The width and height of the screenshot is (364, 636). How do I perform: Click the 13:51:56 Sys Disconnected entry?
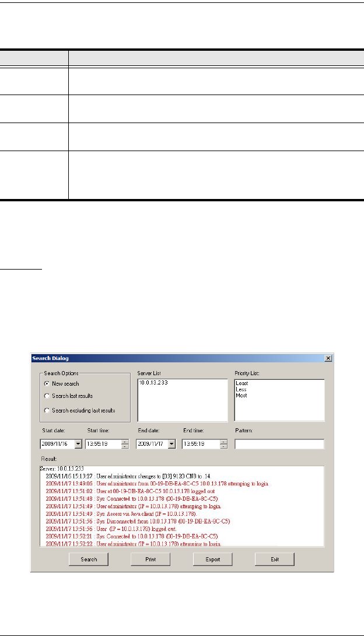[138, 521]
